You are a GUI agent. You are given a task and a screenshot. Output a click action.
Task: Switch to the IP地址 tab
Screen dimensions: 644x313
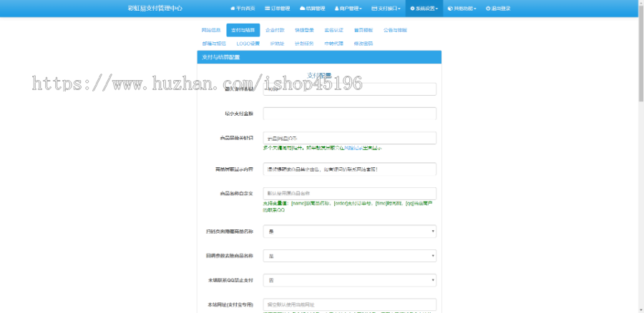(277, 44)
